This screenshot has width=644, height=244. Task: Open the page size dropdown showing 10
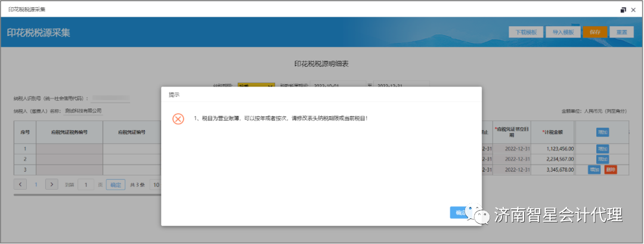tap(156, 184)
